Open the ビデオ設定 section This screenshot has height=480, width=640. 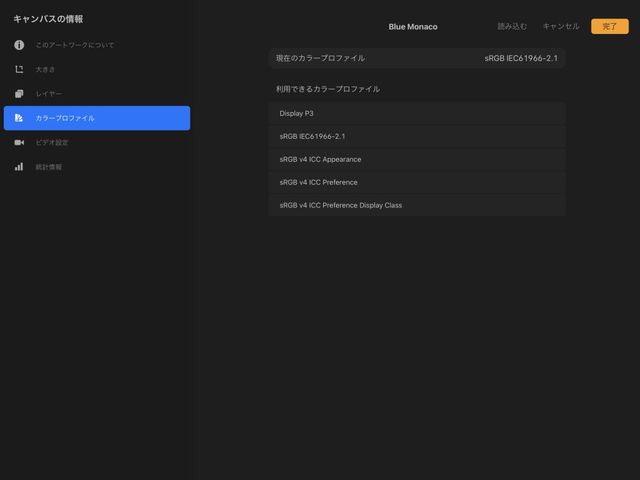click(x=97, y=142)
